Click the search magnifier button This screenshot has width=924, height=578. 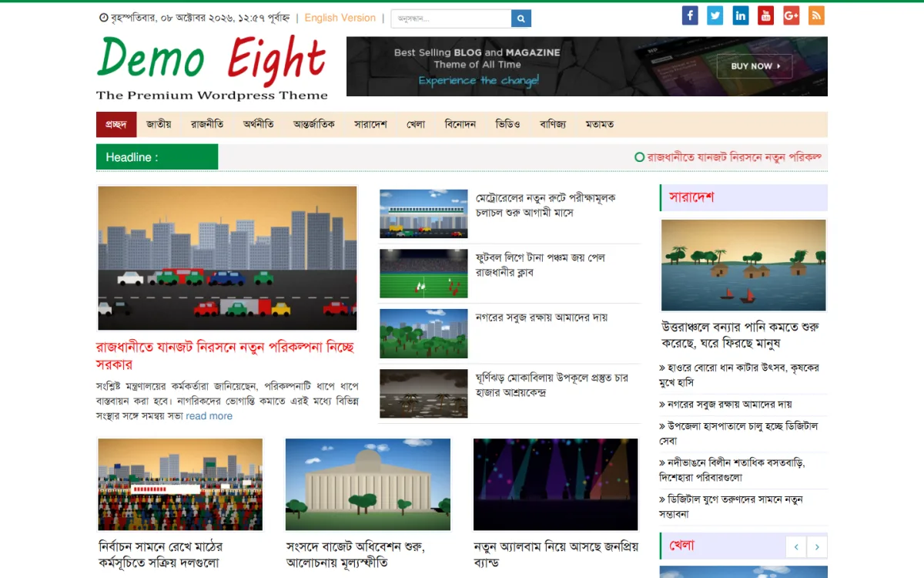(521, 18)
